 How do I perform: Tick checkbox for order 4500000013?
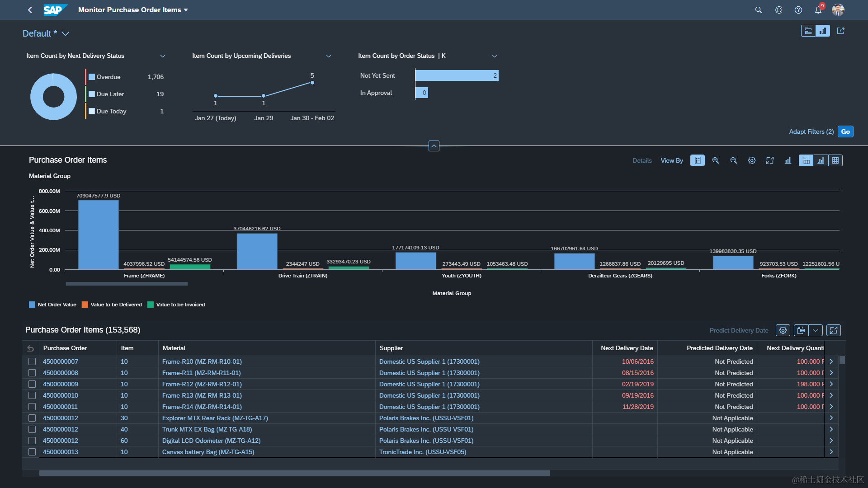pyautogui.click(x=32, y=452)
